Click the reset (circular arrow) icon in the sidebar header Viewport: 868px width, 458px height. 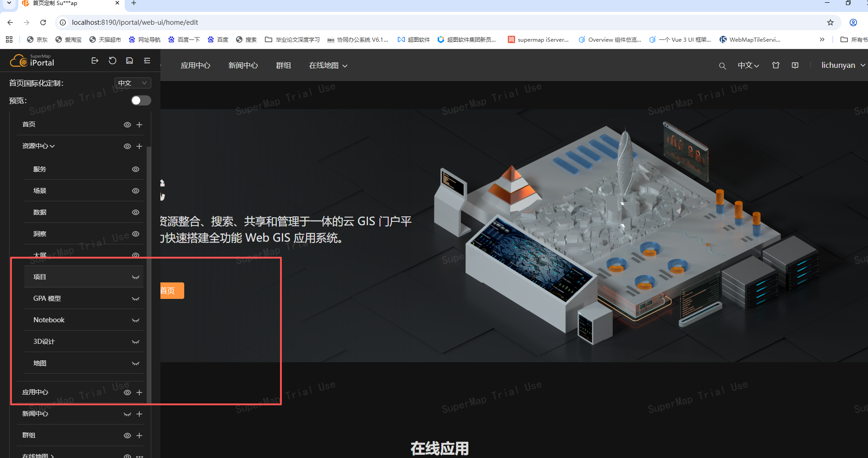click(112, 61)
